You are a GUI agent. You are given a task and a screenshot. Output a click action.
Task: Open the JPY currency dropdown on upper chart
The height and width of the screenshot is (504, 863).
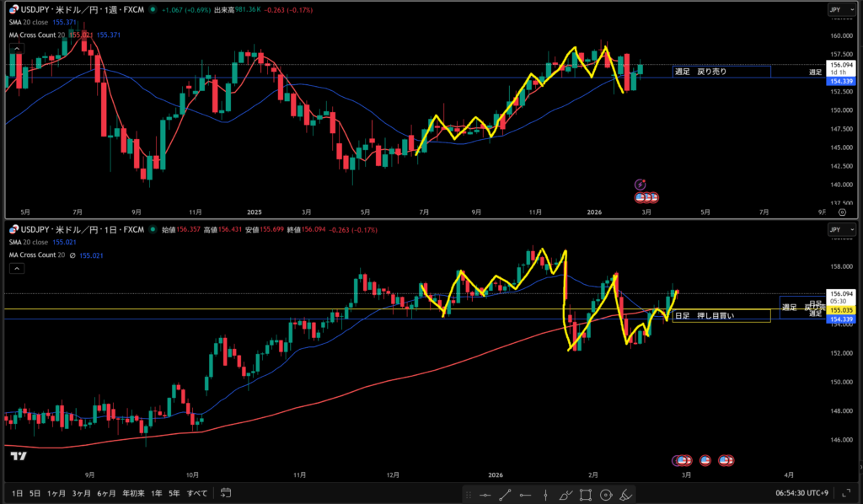[835, 11]
